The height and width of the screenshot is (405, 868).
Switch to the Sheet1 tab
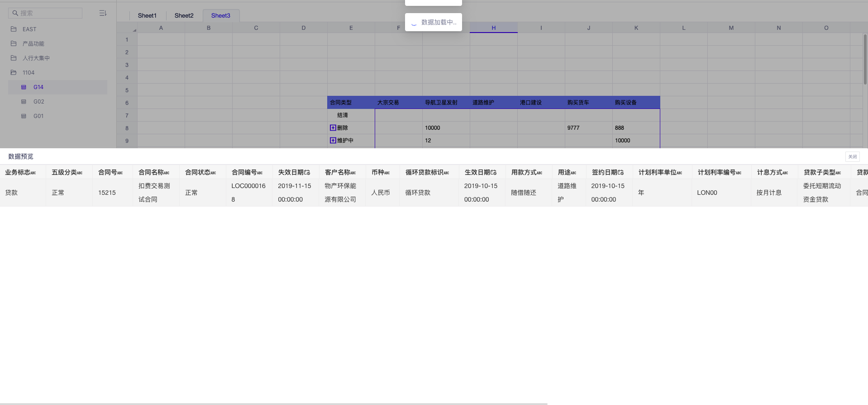(147, 15)
